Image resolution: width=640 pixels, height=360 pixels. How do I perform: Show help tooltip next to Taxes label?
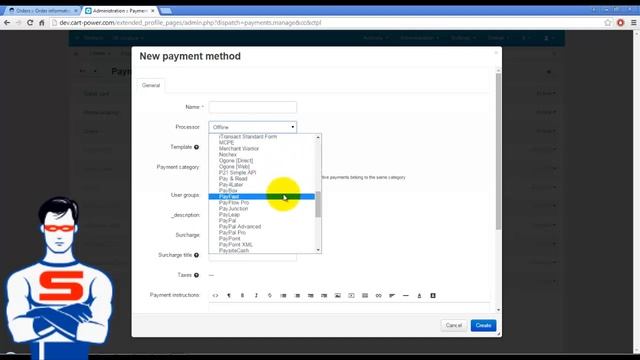(196, 275)
